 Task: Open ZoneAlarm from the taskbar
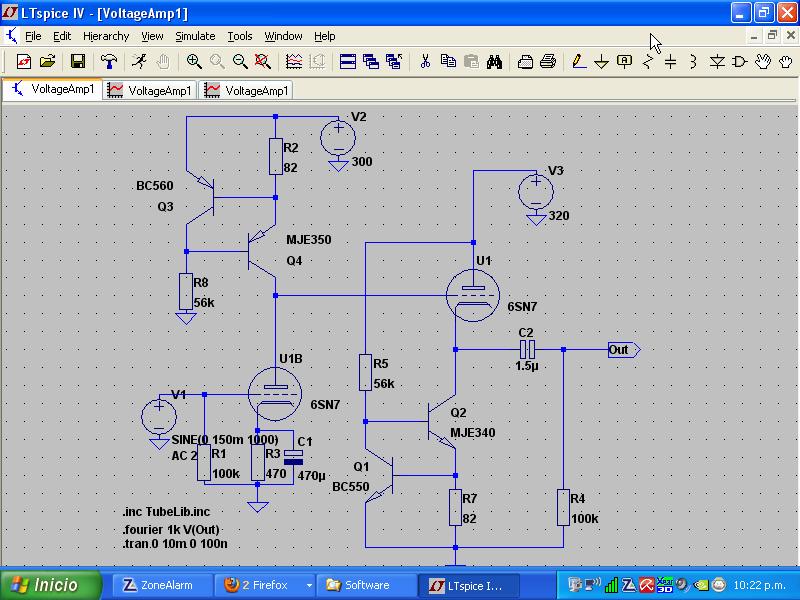click(162, 585)
